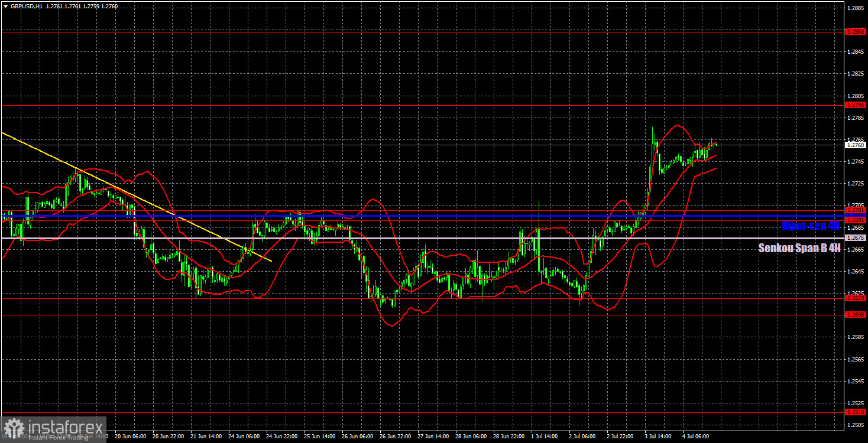Viewport: 868px width, 443px height.
Task: Click the red 1.2701 level price tag
Action: pos(856,210)
